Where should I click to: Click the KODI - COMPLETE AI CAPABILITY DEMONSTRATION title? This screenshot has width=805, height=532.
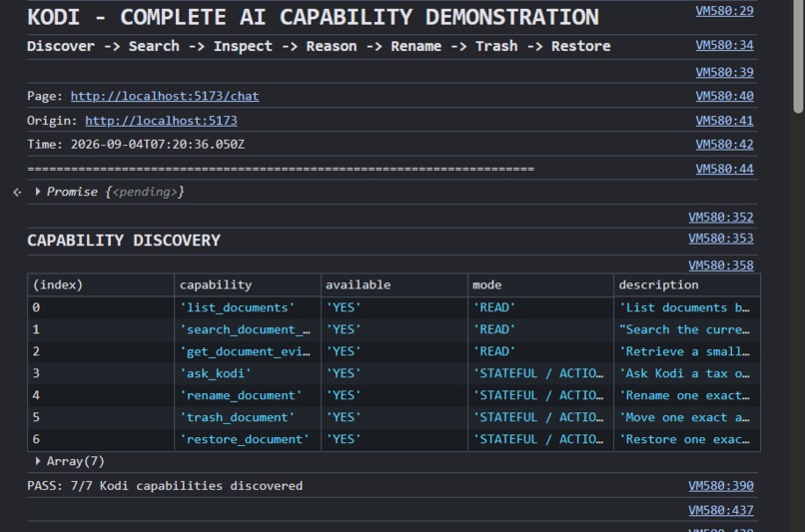[314, 17]
